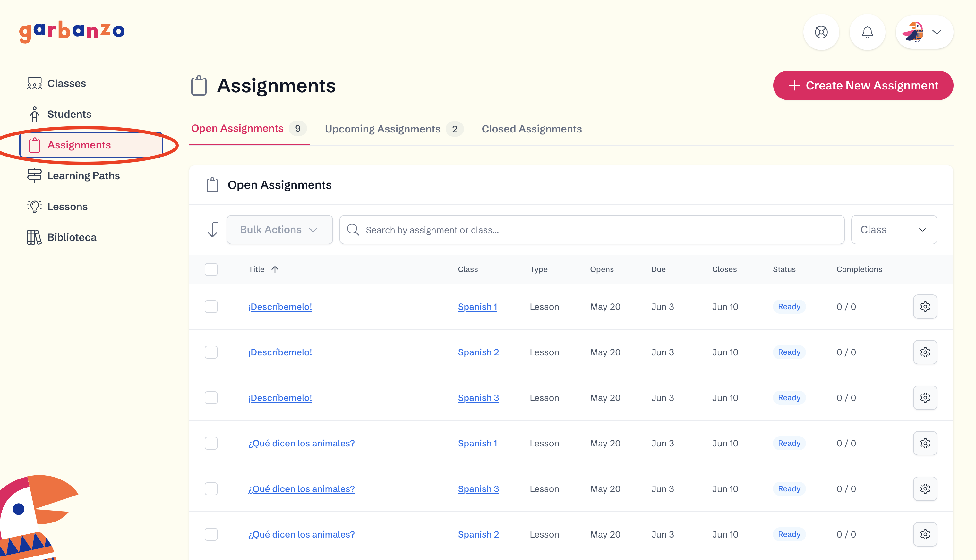Viewport: 976px width, 560px height.
Task: Open notifications bell icon
Action: [867, 32]
